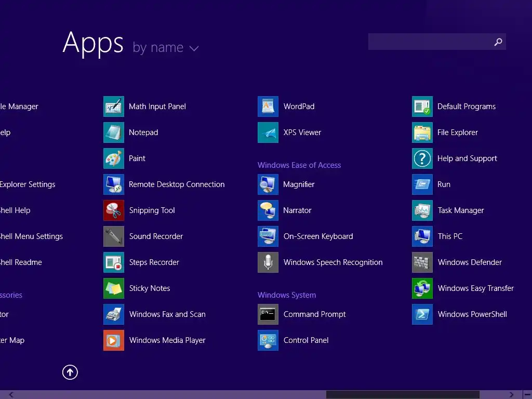Click the This PC icon

pos(422,236)
